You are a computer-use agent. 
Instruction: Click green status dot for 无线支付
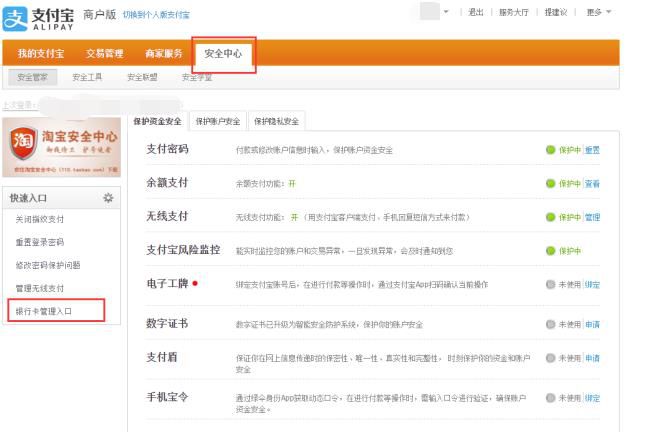[550, 217]
